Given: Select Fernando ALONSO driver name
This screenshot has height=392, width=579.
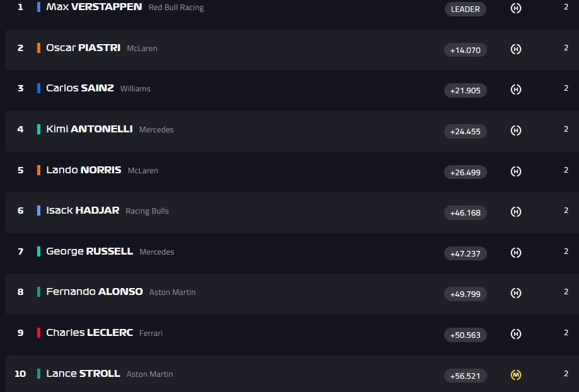Looking at the screenshot, I should pos(95,292).
